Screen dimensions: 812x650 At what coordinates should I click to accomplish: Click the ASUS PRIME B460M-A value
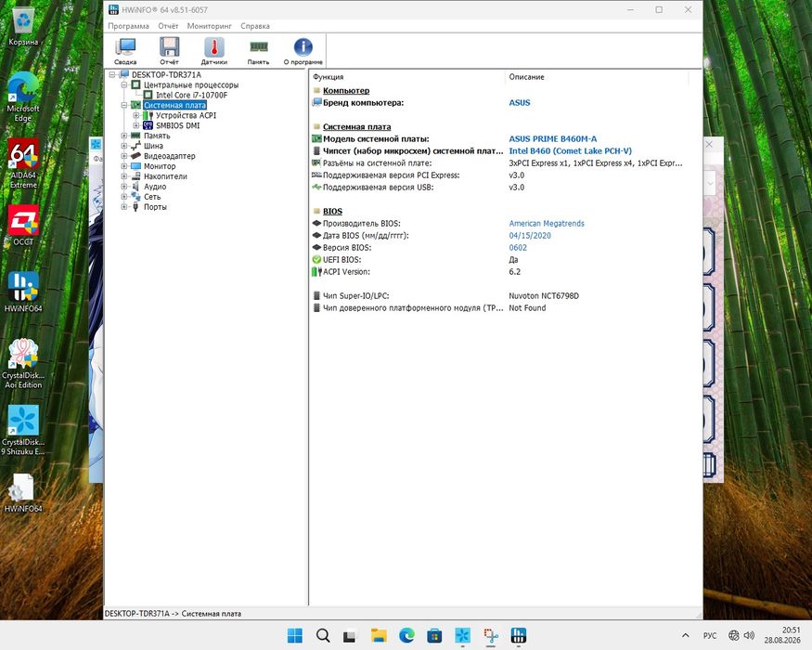point(552,139)
